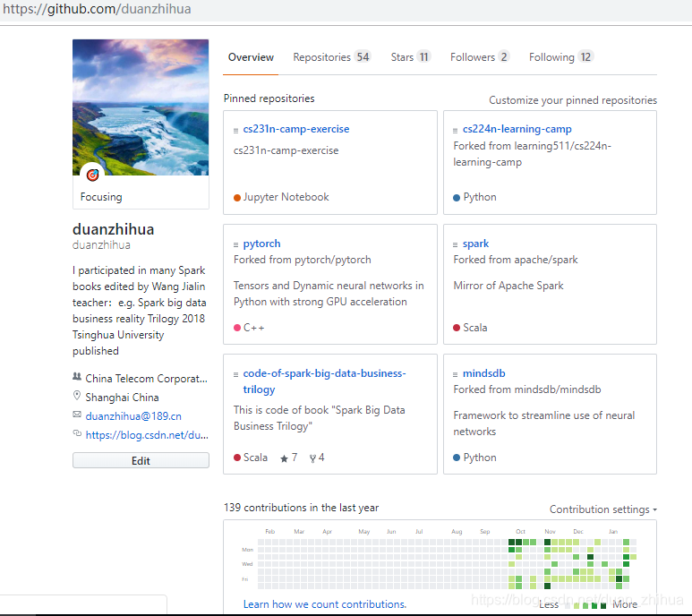This screenshot has height=616, width=692.
Task: Open the Followers tab
Action: pos(480,57)
